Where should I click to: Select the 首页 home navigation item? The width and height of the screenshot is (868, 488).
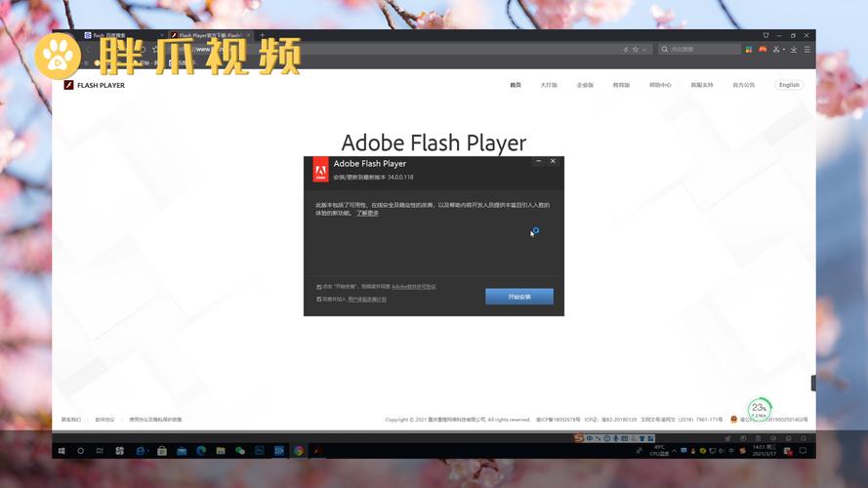point(516,85)
